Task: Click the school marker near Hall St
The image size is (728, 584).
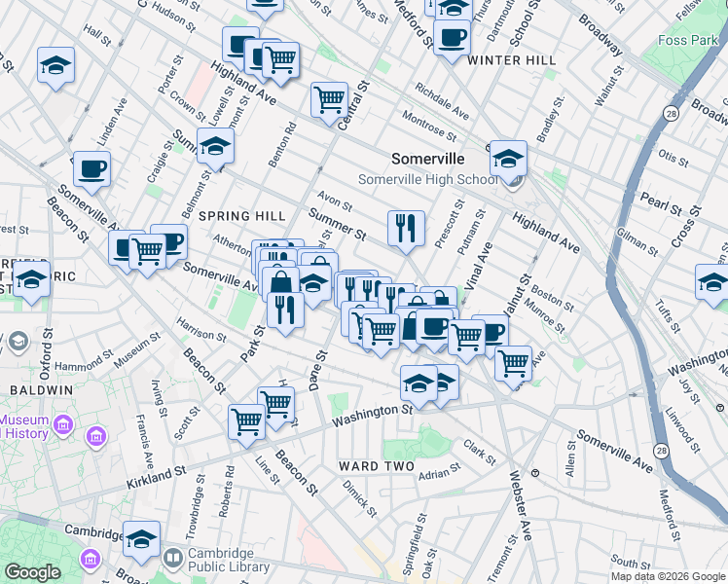Action: [x=55, y=67]
